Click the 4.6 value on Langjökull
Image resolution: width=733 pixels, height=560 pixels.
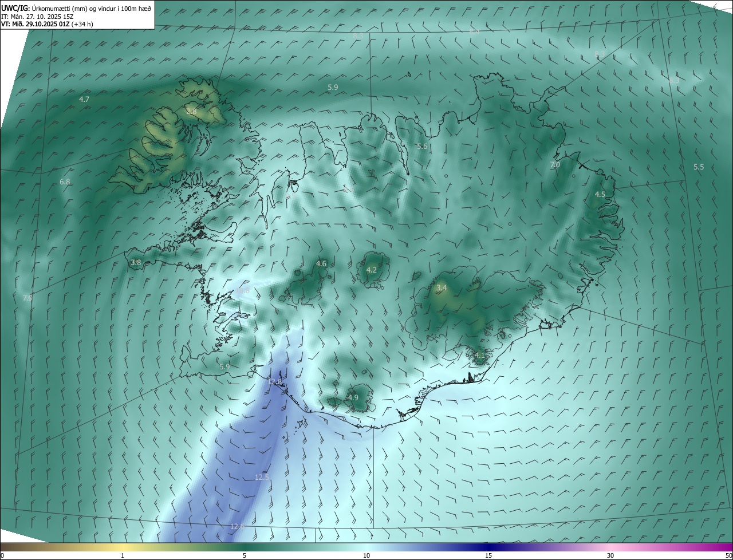(x=321, y=264)
